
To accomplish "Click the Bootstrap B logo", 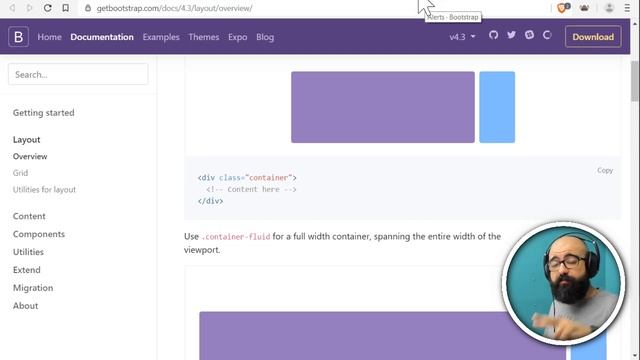I will [18, 37].
